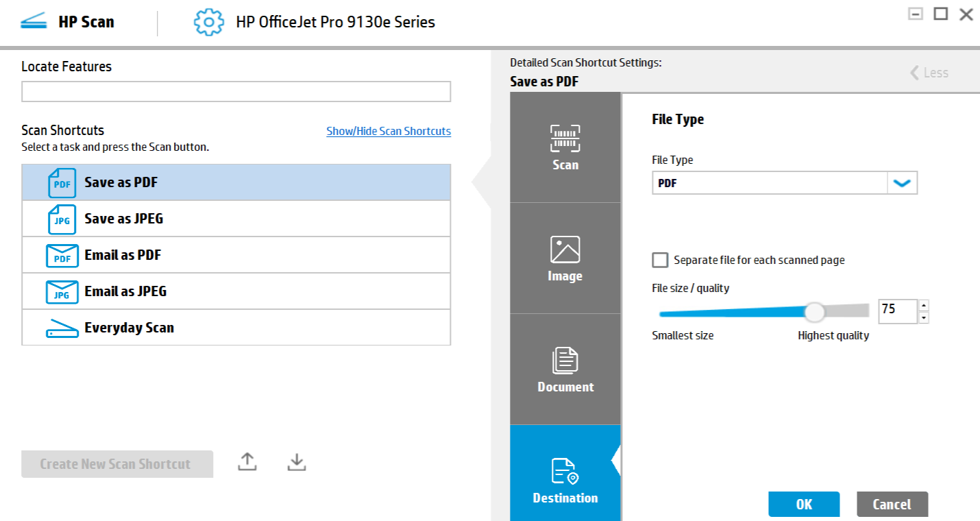Open printer settings via gear icon
The height and width of the screenshot is (521, 980).
tap(208, 21)
